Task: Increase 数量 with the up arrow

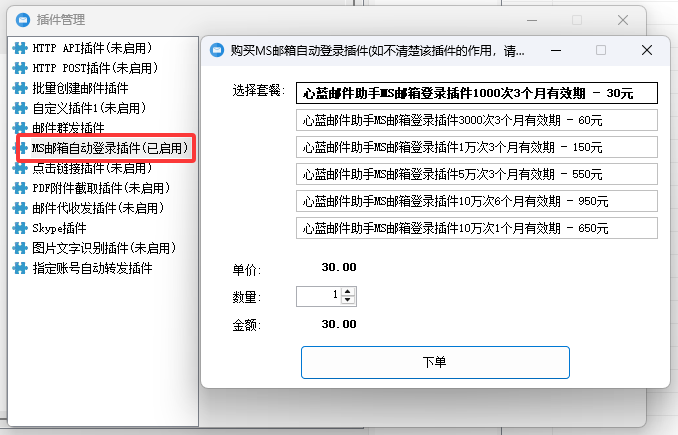Action: pos(348,292)
